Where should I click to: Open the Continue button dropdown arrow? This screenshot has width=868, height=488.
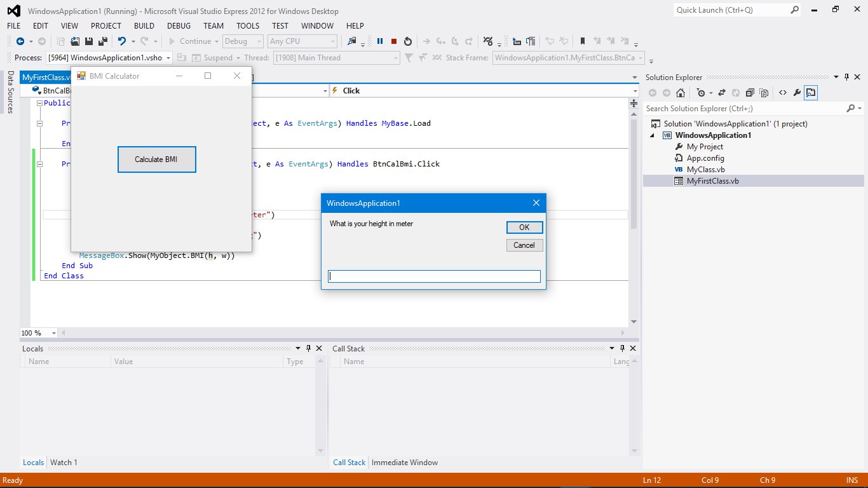(x=217, y=41)
